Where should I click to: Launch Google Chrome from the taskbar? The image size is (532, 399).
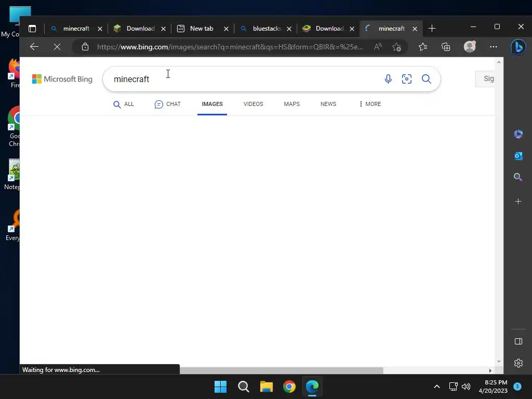click(289, 387)
